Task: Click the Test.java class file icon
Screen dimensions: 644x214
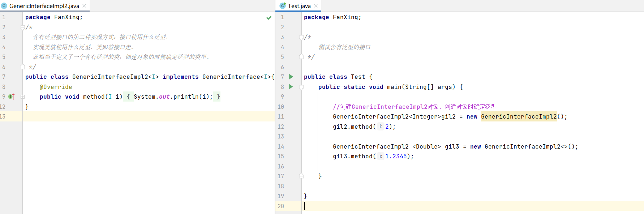Action: click(283, 6)
